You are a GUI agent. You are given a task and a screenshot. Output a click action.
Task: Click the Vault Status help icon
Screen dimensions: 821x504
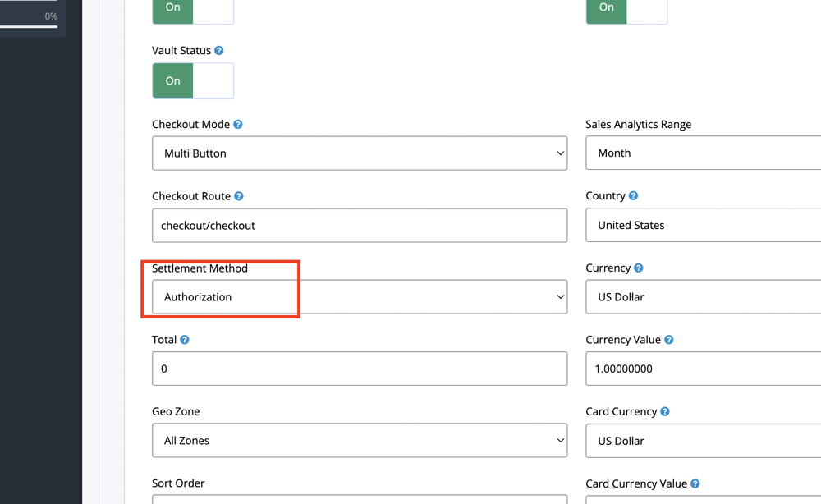tap(219, 51)
